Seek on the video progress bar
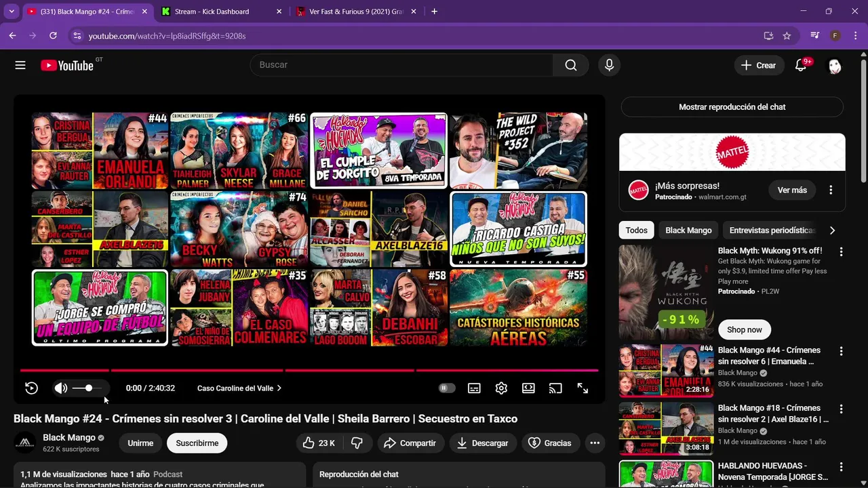 309,370
